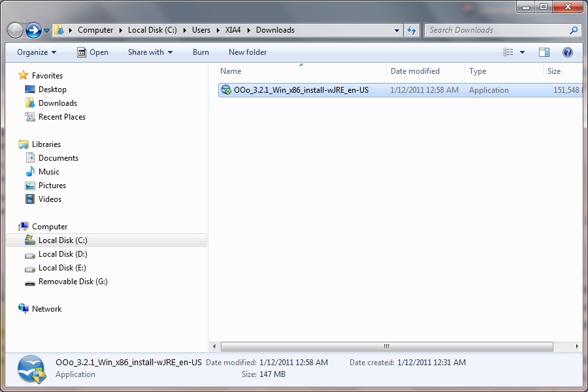Click the Desktop monitor icon
This screenshot has height=392, width=588.
30,90
